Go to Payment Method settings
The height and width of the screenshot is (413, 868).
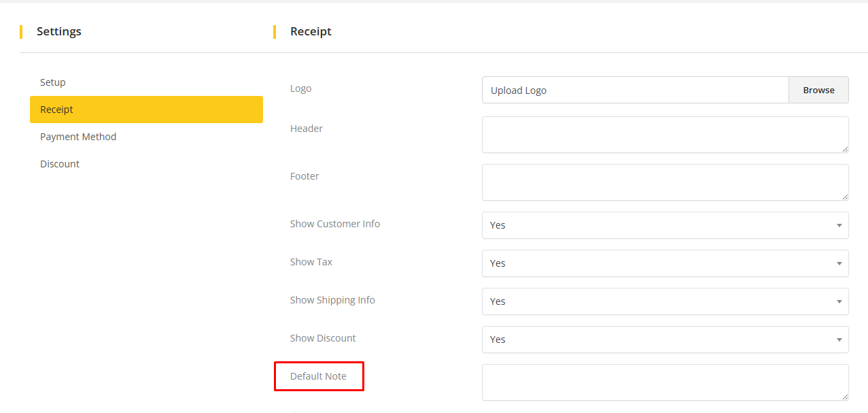click(x=78, y=137)
